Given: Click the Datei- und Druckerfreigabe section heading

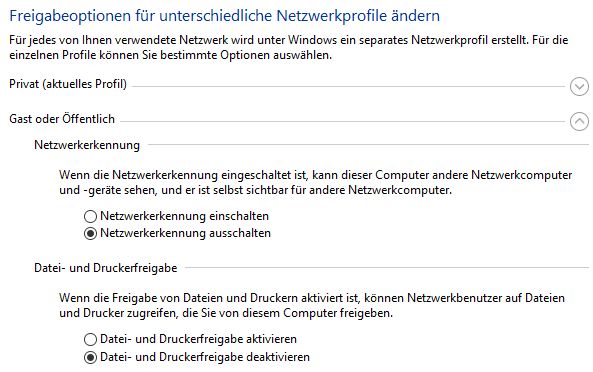Looking at the screenshot, I should (x=106, y=268).
